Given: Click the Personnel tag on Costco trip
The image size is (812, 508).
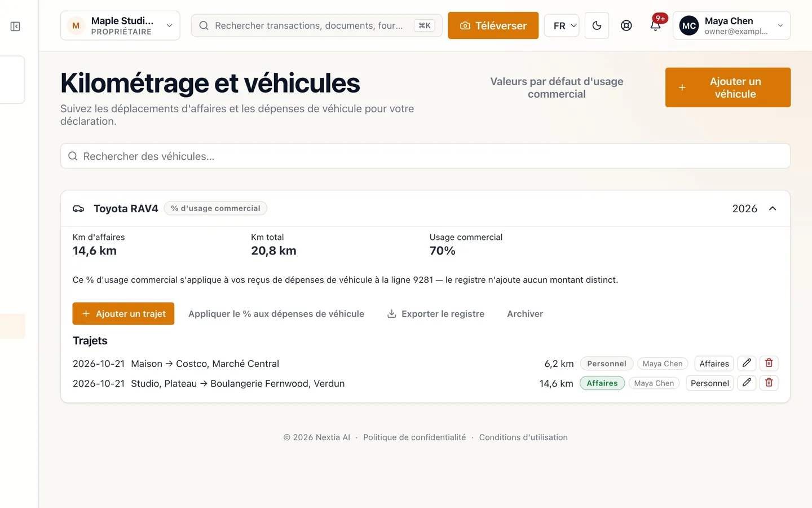Looking at the screenshot, I should (x=607, y=364).
